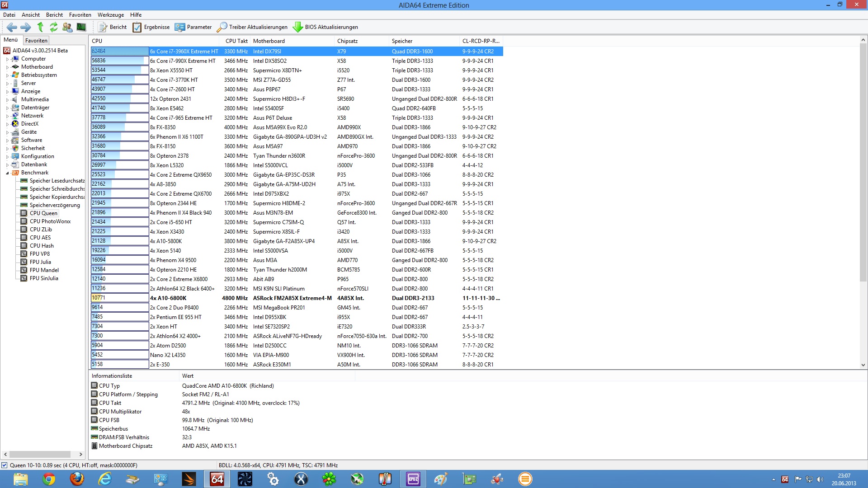Click the BIOS Aktualisierungen green arrow icon
Viewport: 868px width, 488px height.
pyautogui.click(x=298, y=27)
